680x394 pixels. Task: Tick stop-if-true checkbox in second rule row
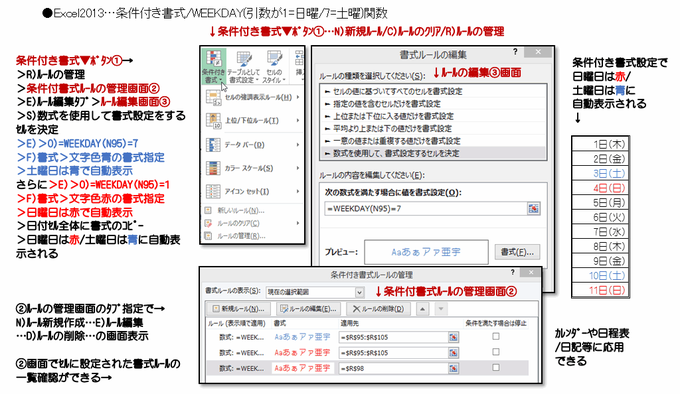(x=496, y=352)
